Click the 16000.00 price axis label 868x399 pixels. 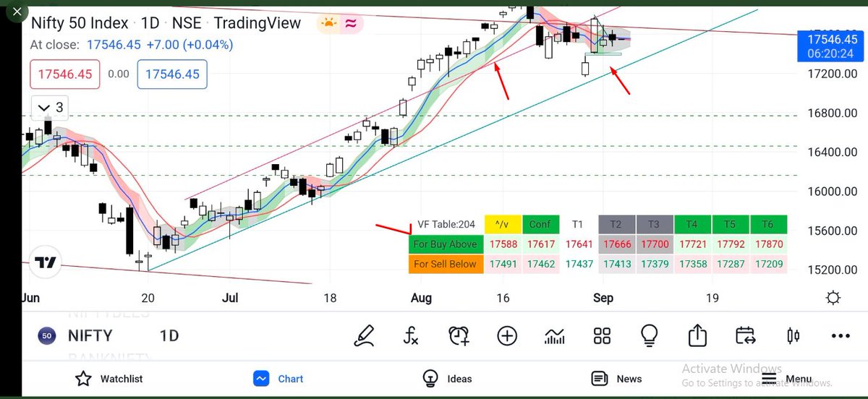click(x=832, y=192)
